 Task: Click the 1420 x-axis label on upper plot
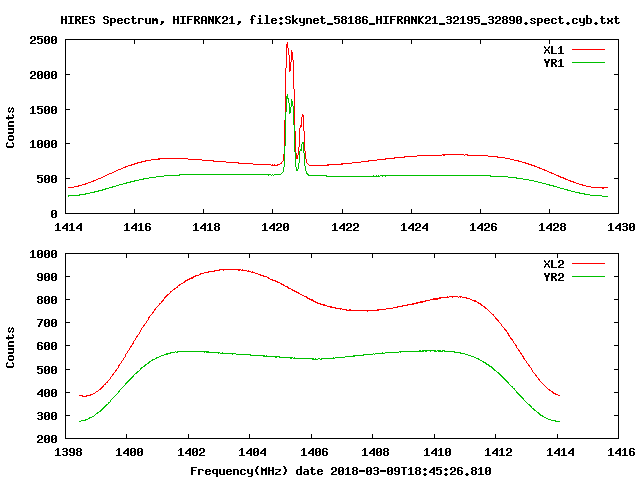(x=276, y=227)
